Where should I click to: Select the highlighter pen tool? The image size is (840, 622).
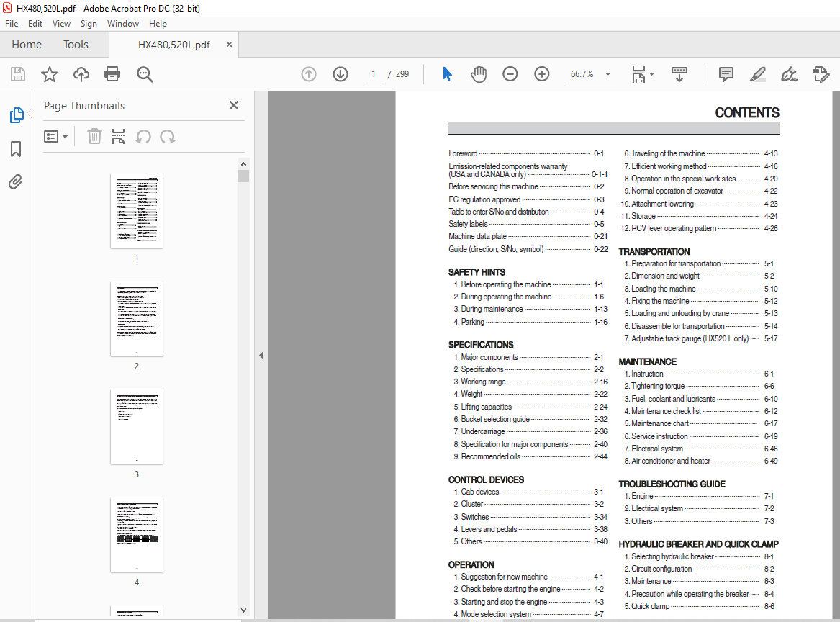[x=757, y=74]
